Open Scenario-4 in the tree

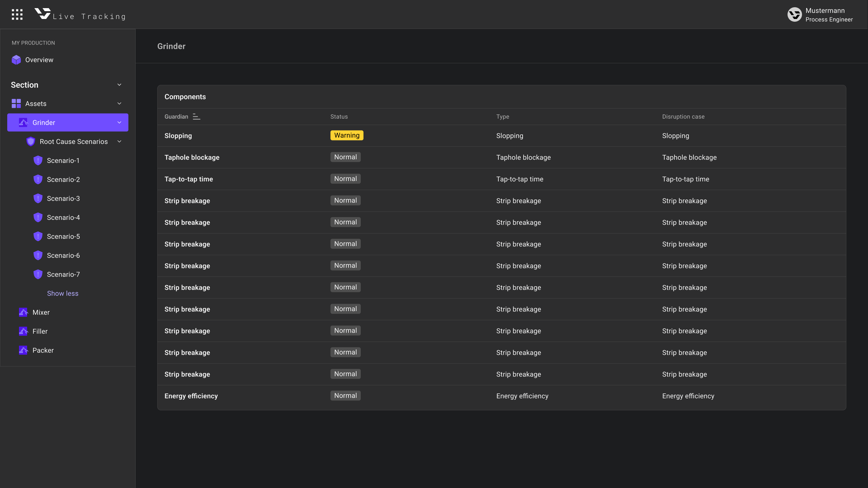68,217
